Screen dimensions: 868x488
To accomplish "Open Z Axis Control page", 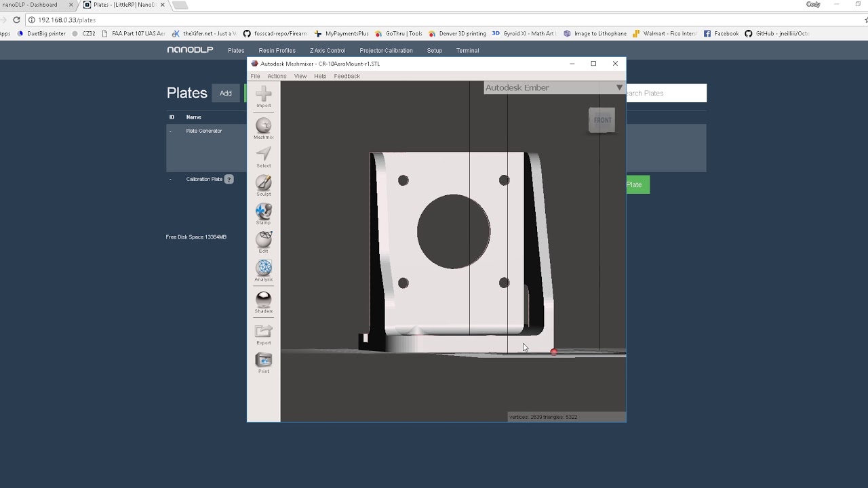I will tap(328, 50).
